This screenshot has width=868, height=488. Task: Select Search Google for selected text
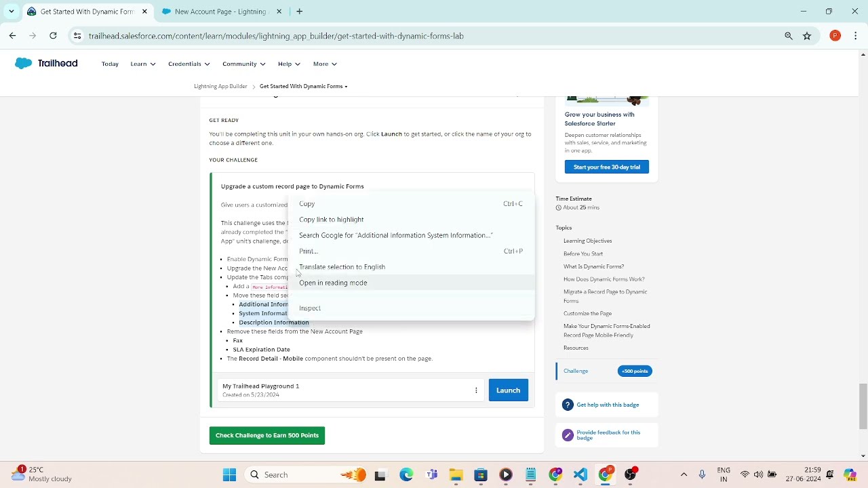coord(411,235)
